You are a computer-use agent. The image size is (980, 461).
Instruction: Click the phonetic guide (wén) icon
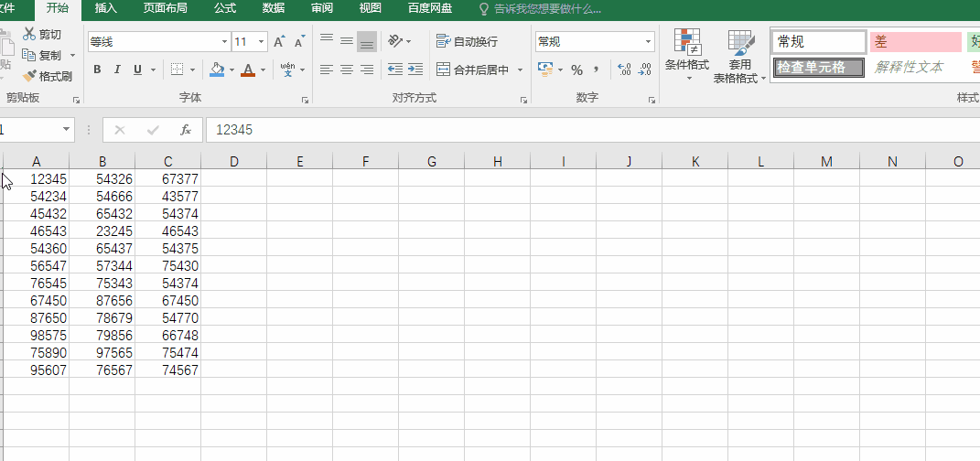[x=287, y=70]
